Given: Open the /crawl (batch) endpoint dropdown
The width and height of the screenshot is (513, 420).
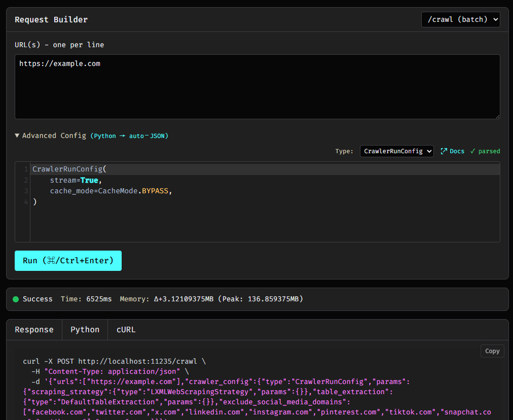Looking at the screenshot, I should (x=460, y=19).
